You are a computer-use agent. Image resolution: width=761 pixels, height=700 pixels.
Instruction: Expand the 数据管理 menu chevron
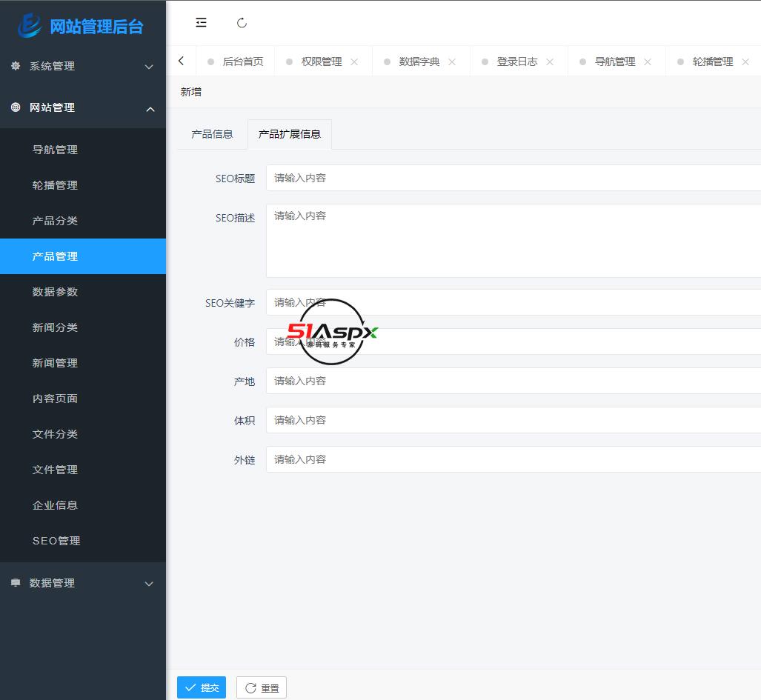click(x=150, y=584)
